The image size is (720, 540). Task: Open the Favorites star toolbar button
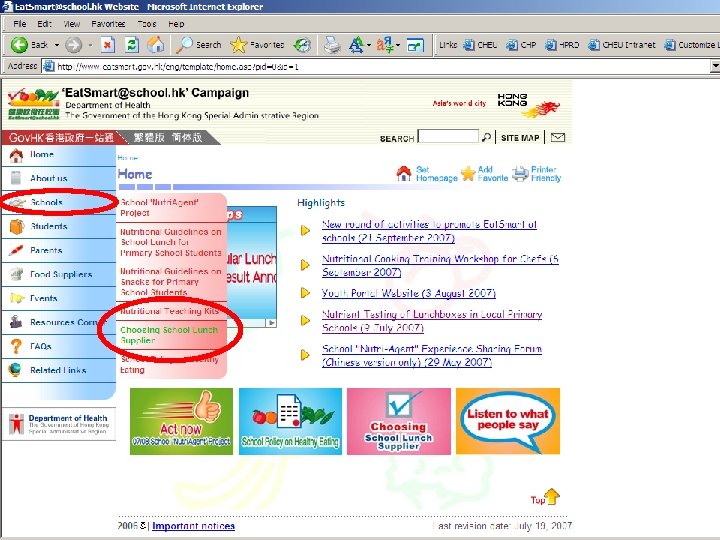(x=257, y=45)
